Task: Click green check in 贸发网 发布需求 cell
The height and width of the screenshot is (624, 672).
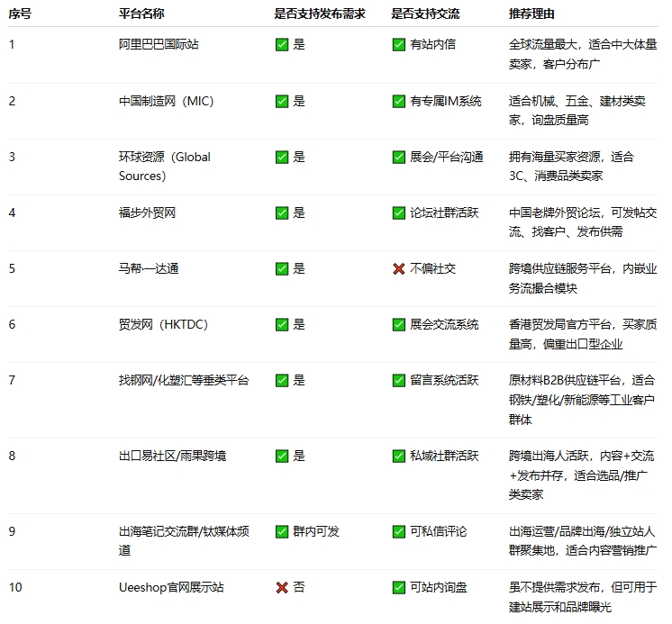Action: [282, 325]
